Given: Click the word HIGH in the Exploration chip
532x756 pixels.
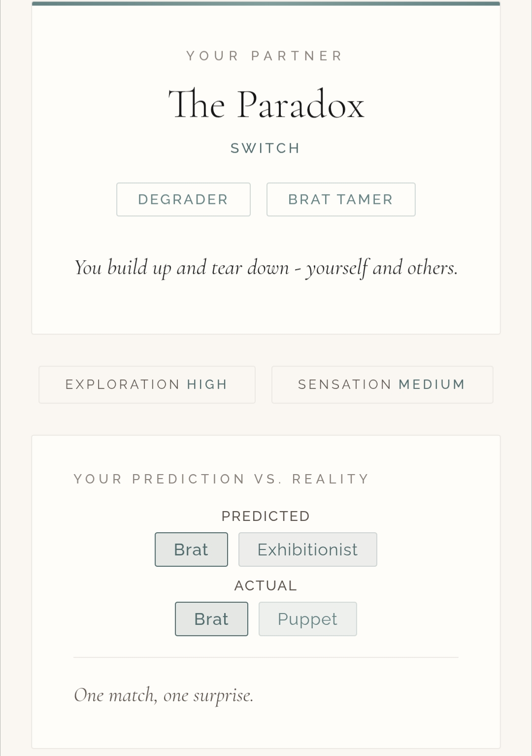Looking at the screenshot, I should pyautogui.click(x=207, y=384).
